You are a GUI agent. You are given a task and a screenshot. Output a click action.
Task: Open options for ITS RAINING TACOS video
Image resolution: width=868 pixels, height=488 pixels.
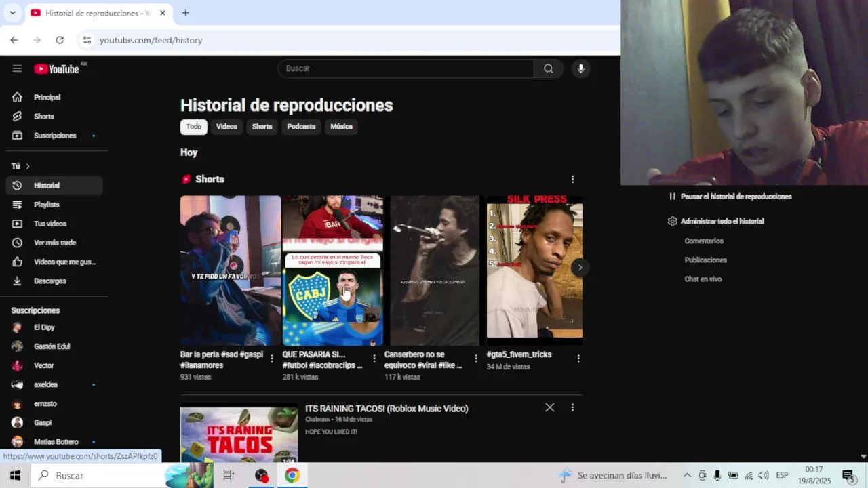click(572, 407)
